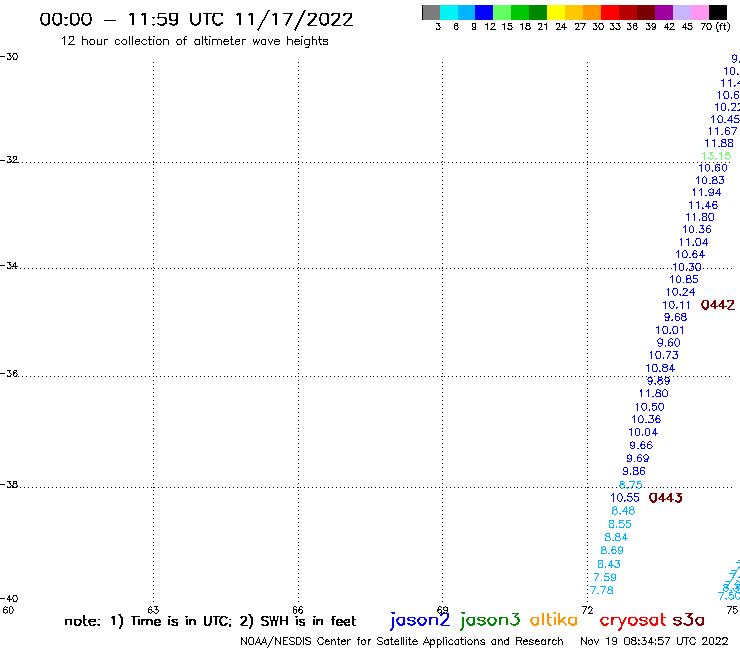Click the light blue 8.75 value
Screen dimensions: 740x650
(631, 485)
